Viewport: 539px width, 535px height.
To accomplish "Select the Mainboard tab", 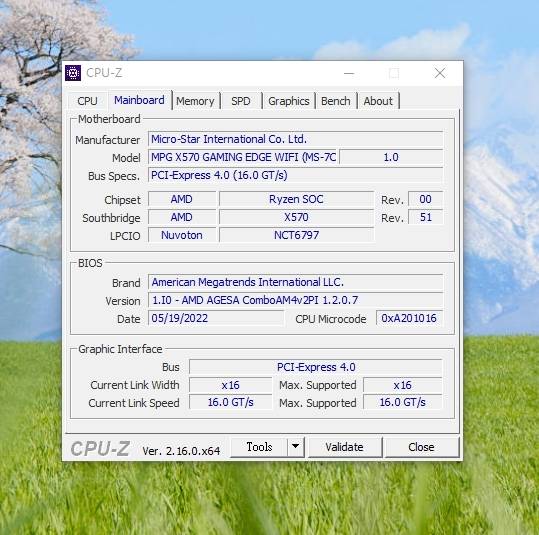I will coord(139,100).
